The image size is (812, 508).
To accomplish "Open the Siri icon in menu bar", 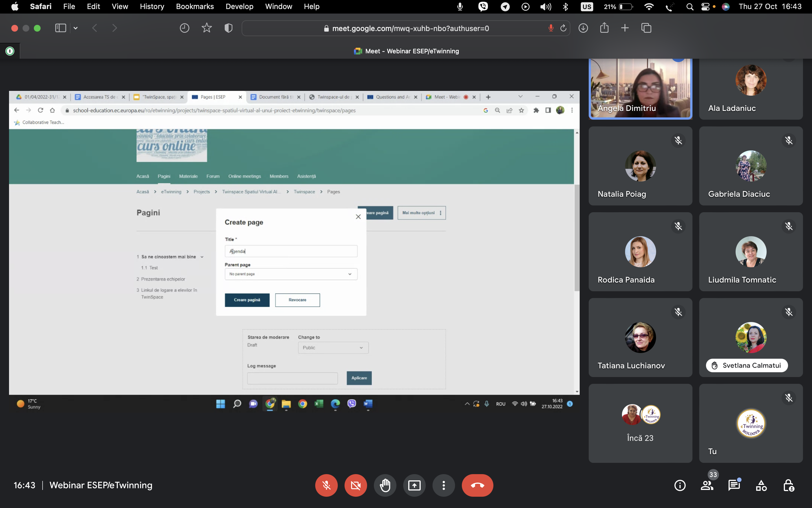I will click(x=725, y=7).
